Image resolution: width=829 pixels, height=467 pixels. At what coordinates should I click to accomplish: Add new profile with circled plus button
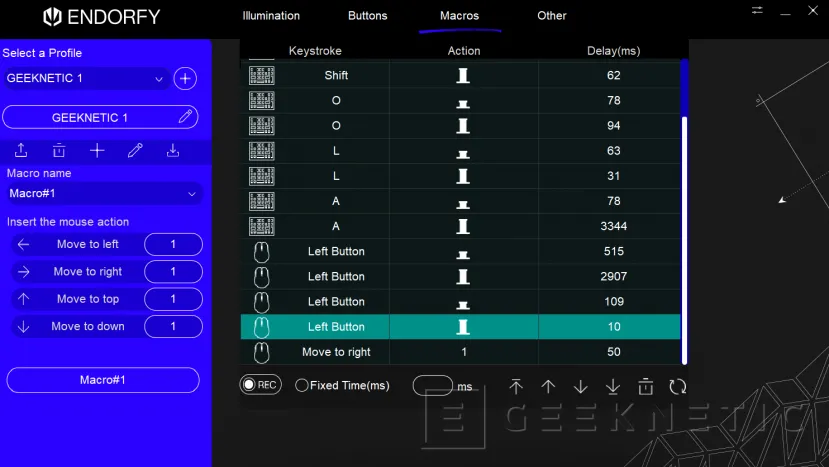[185, 79]
